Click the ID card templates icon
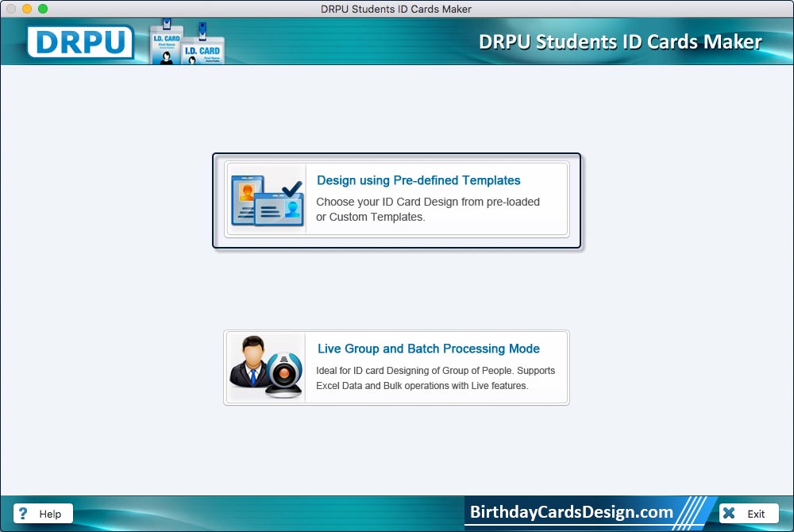The width and height of the screenshot is (794, 532). pos(267,199)
